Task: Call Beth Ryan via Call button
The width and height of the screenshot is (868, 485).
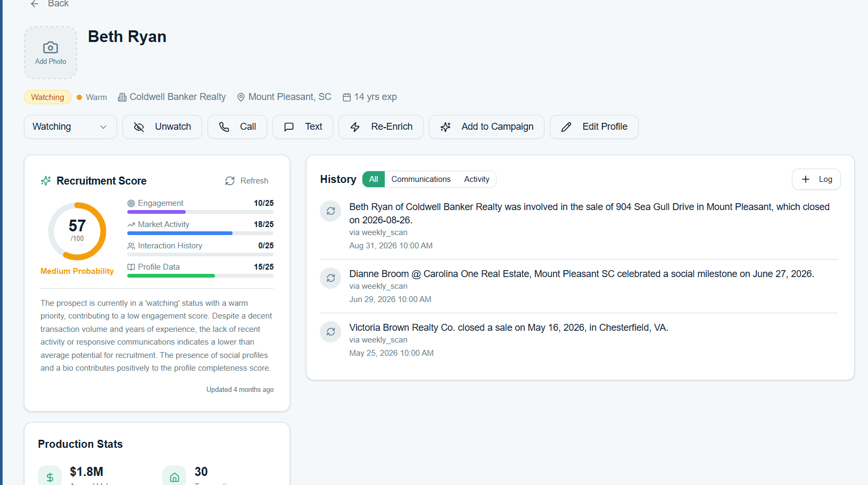Action: (237, 127)
